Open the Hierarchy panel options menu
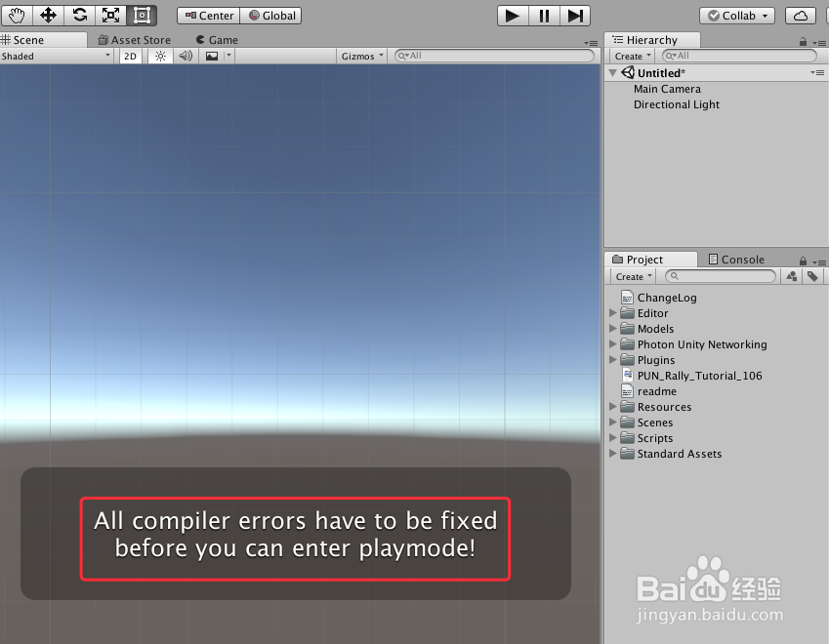 pyautogui.click(x=819, y=42)
